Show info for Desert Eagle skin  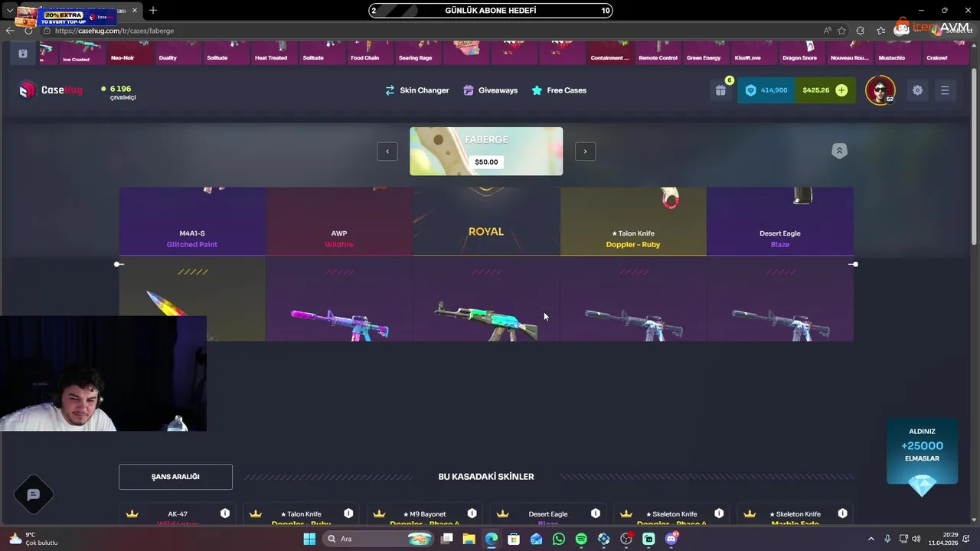(x=596, y=514)
